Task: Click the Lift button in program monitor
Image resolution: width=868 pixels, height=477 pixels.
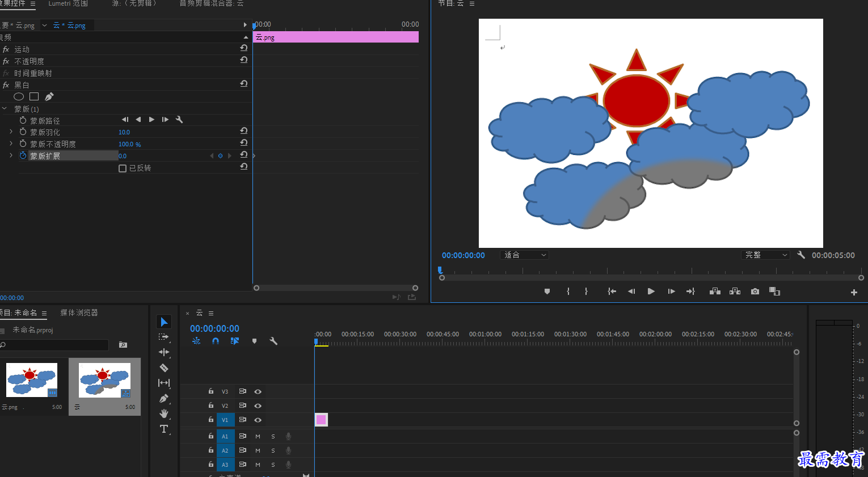Action: tap(715, 292)
